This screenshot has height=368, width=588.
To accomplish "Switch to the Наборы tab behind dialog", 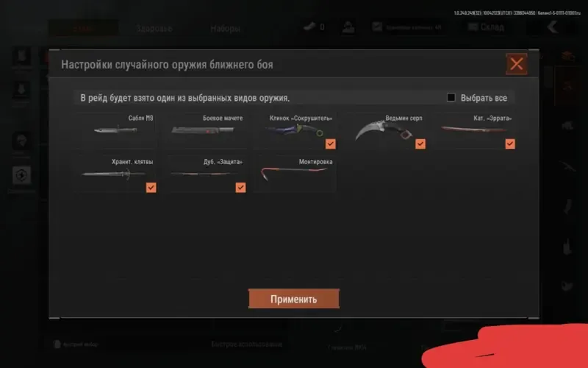I will point(225,29).
